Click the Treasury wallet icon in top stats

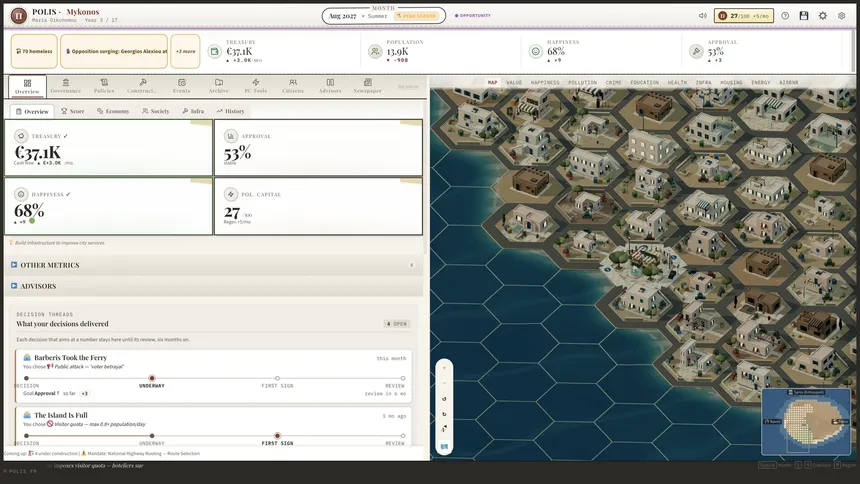[214, 52]
